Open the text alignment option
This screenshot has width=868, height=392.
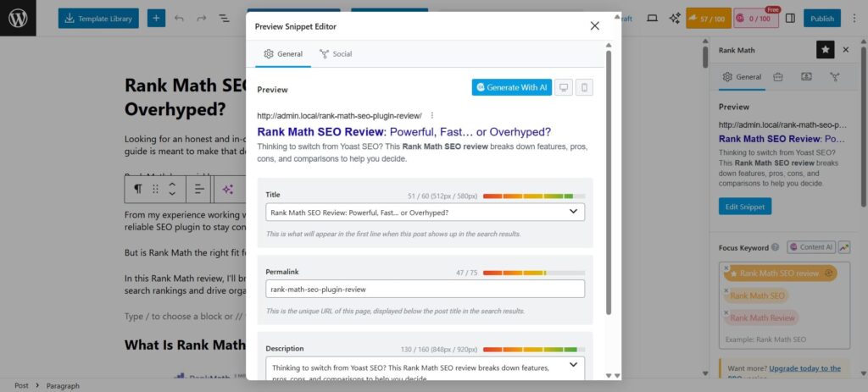[200, 189]
